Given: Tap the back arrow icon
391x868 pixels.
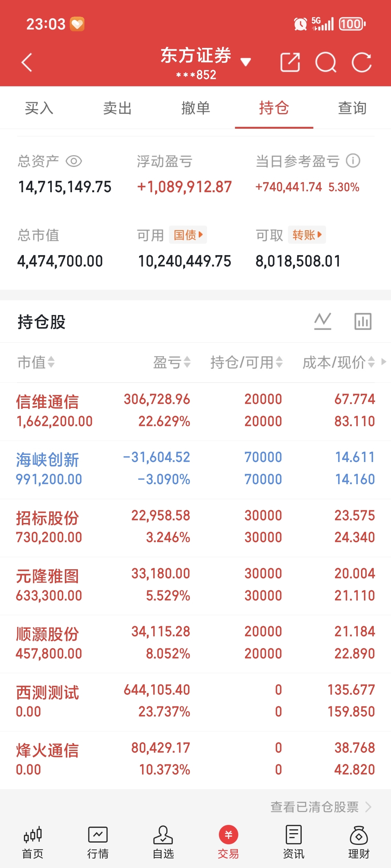Looking at the screenshot, I should coord(27,62).
